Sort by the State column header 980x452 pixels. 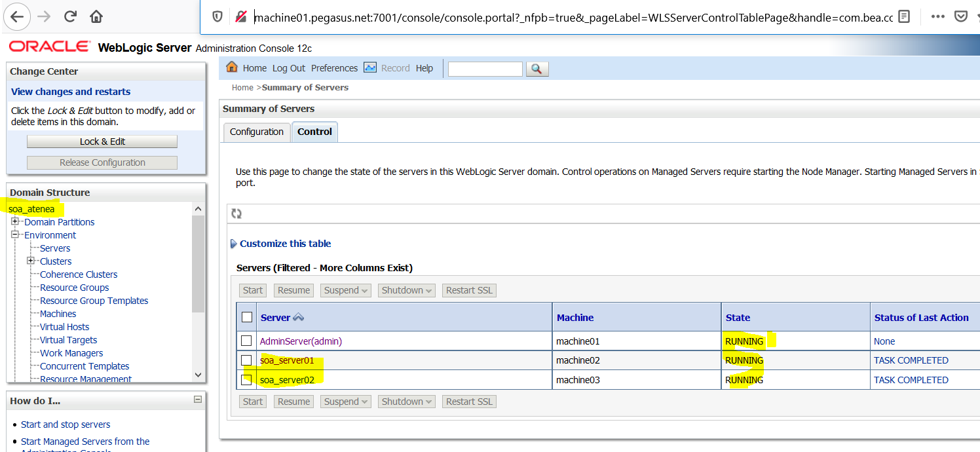tap(738, 318)
